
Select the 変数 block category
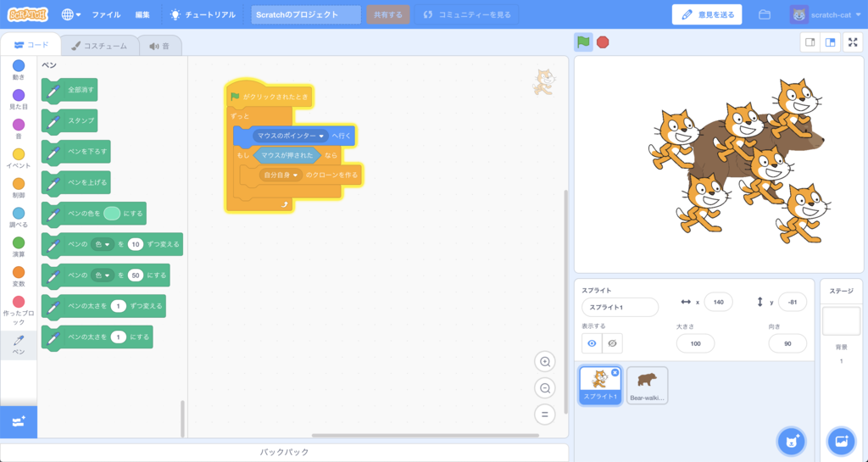point(19,276)
